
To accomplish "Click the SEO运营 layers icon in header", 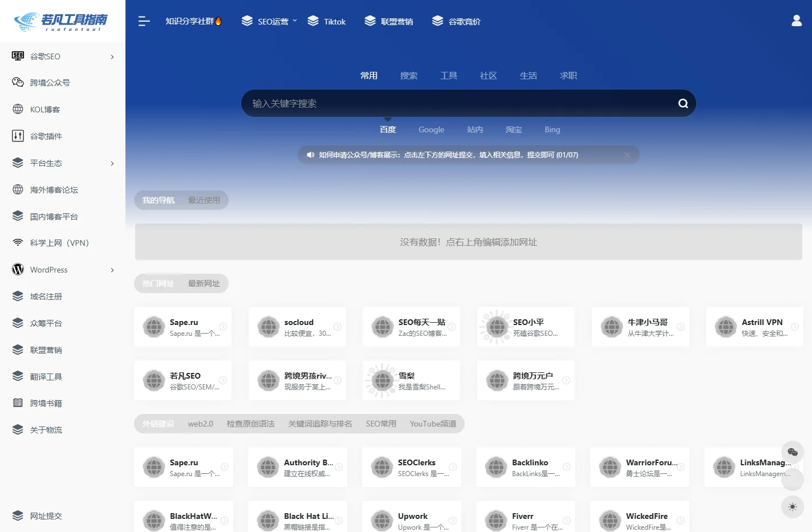I will coord(247,21).
